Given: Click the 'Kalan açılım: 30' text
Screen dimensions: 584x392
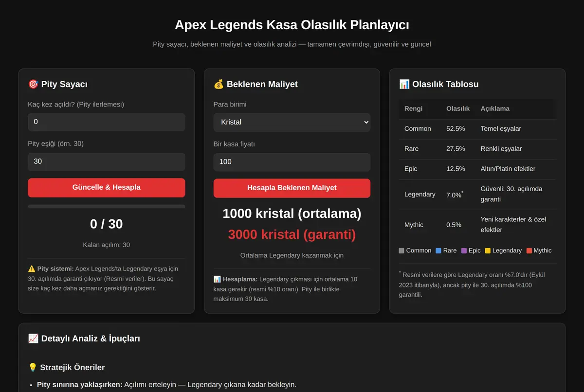Looking at the screenshot, I should (x=107, y=245).
